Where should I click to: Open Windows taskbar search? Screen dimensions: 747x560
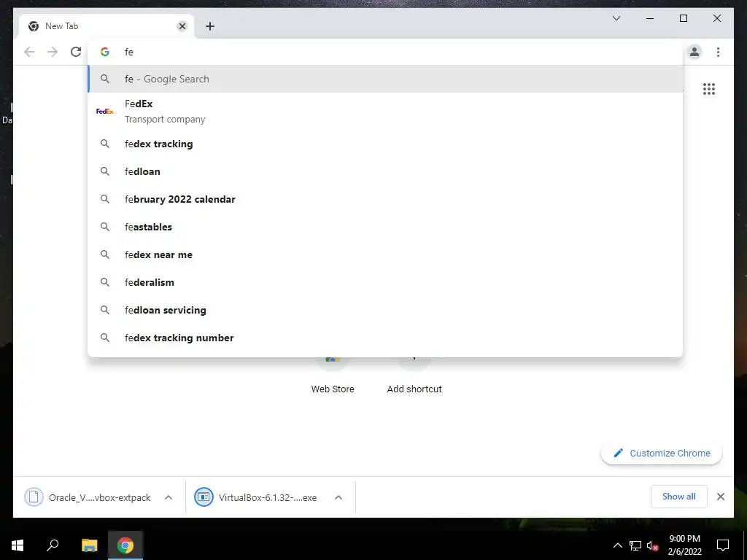click(53, 545)
